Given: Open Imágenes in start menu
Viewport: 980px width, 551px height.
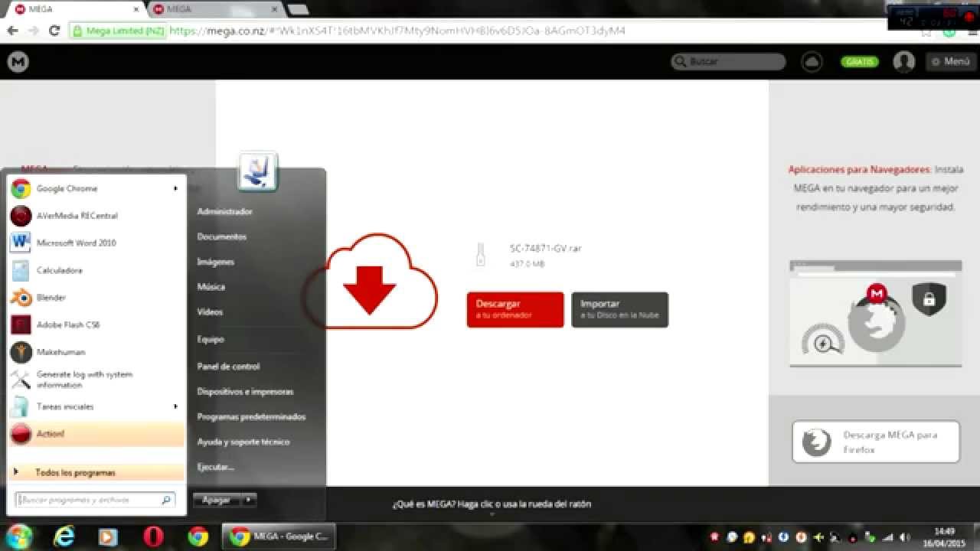Looking at the screenshot, I should point(215,262).
